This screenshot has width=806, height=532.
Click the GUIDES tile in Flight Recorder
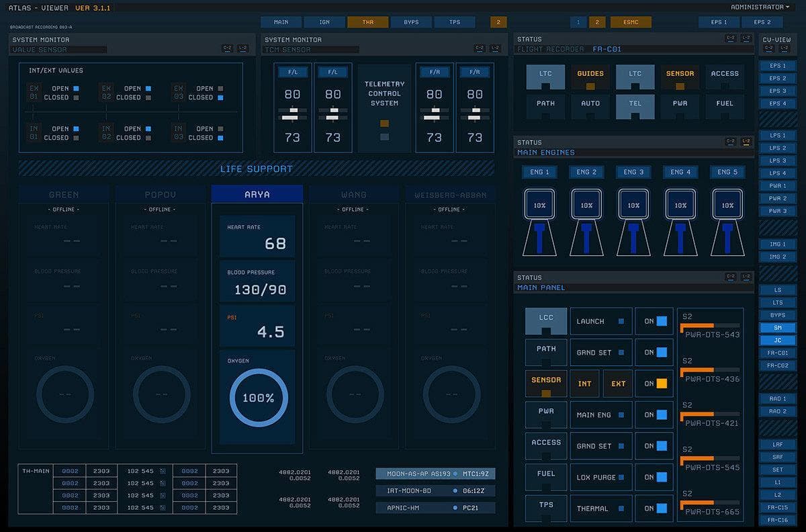click(590, 77)
